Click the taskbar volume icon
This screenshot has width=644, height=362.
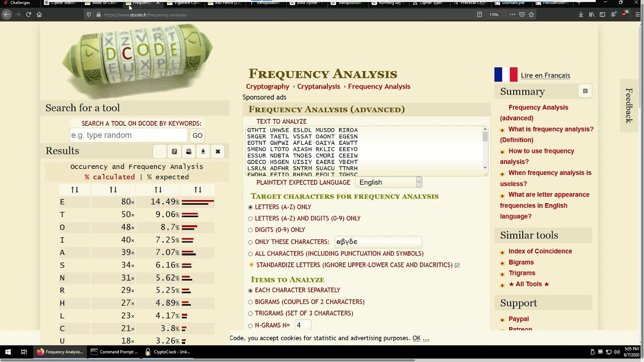pos(617,352)
